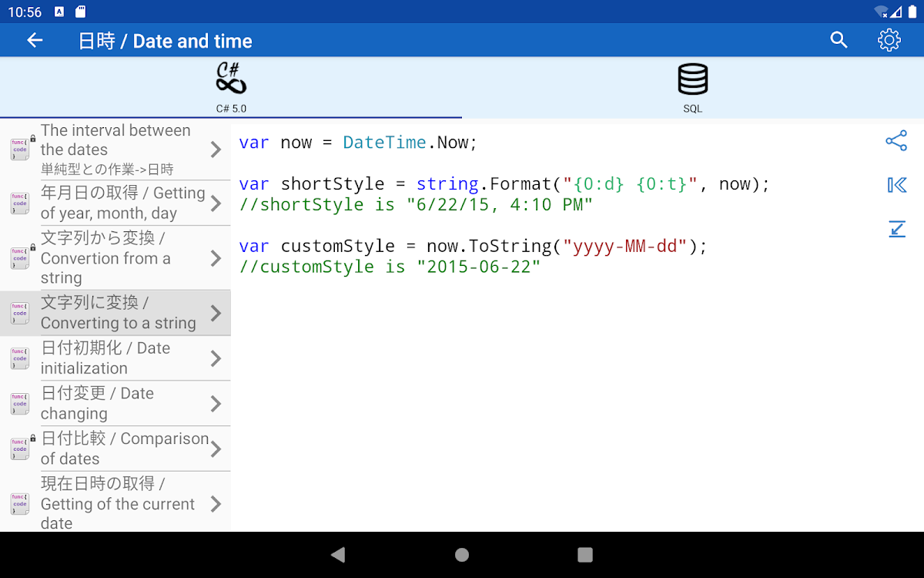The image size is (924, 578).
Task: Switch to the SQL tab
Action: tap(692, 109)
